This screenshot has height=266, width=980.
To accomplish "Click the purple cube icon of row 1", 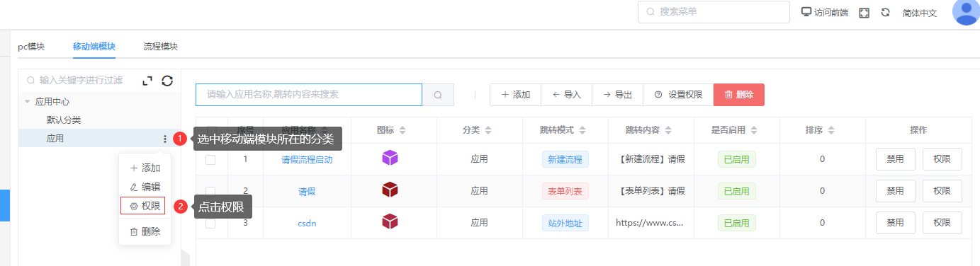I will tap(390, 158).
